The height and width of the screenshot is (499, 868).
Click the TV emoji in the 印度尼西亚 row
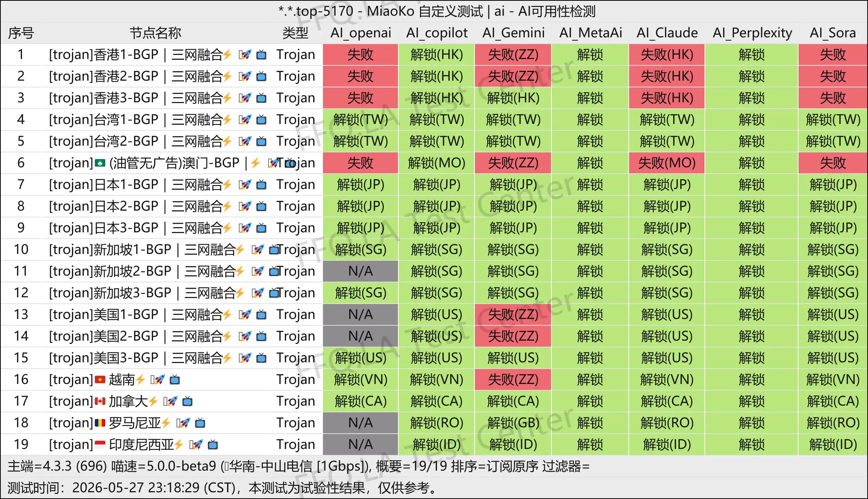213,445
